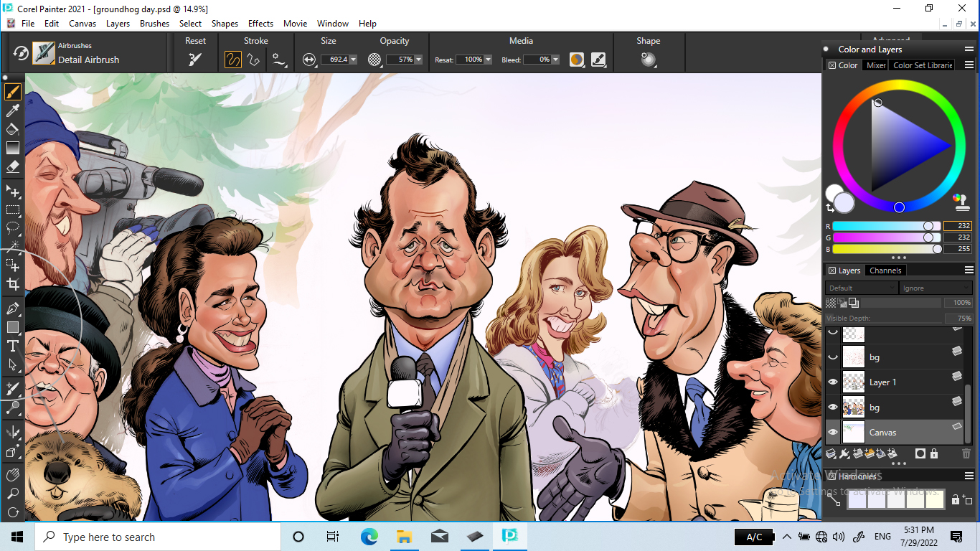Viewport: 980px width, 551px height.
Task: Open the Mixer panel tab
Action: click(x=876, y=65)
